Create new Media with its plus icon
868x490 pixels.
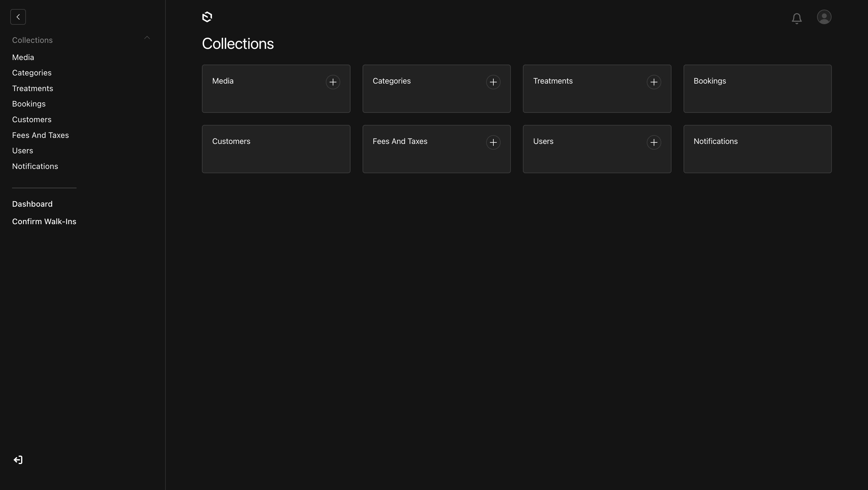coord(333,82)
